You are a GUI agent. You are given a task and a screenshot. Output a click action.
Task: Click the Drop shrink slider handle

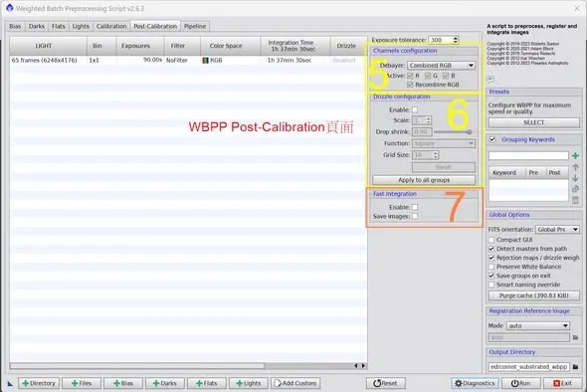coord(469,131)
